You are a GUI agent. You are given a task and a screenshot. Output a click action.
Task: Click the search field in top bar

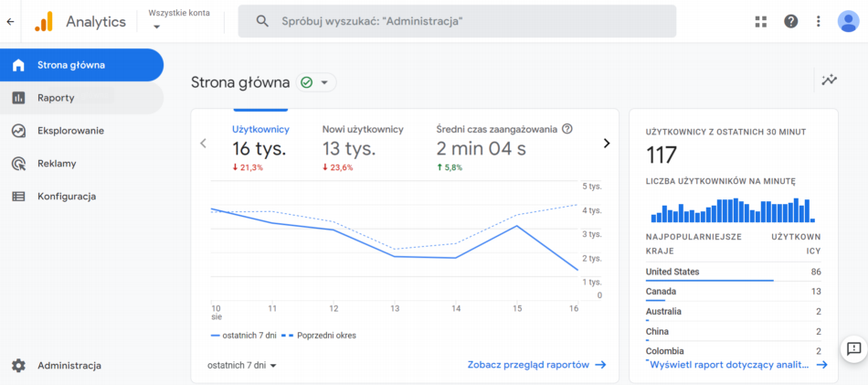pos(457,21)
